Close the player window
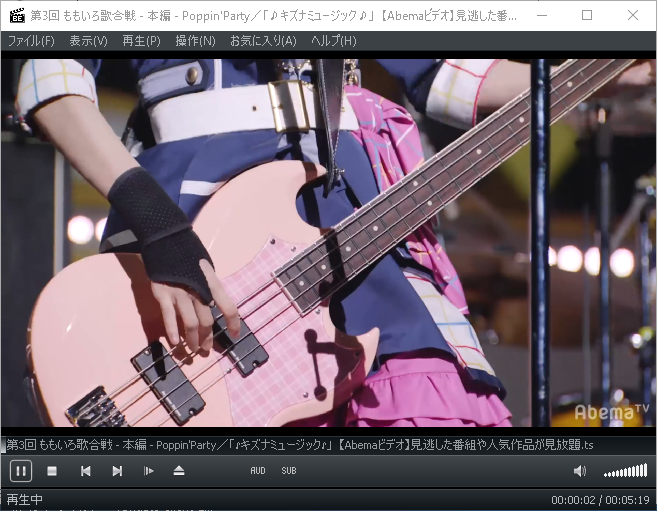The height and width of the screenshot is (511, 657). (x=633, y=15)
